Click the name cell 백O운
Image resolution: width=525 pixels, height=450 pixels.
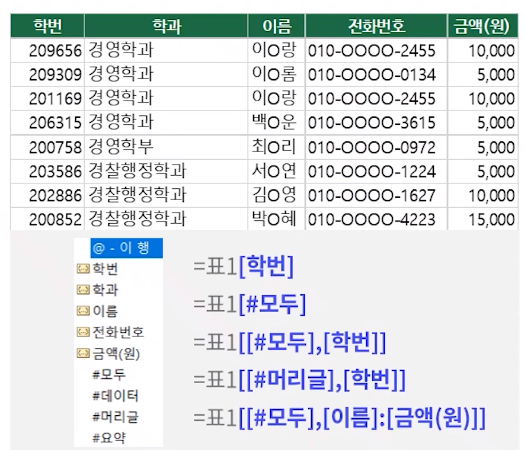click(x=277, y=123)
